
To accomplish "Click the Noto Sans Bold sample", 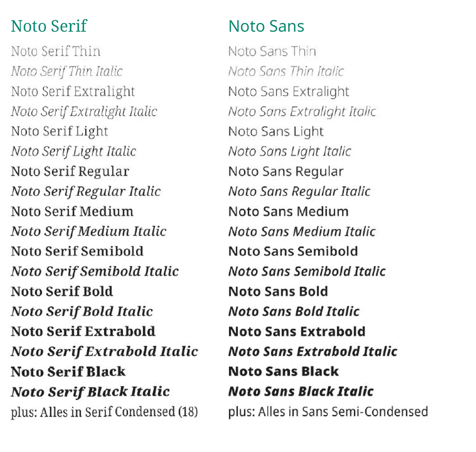I will click(x=278, y=292).
